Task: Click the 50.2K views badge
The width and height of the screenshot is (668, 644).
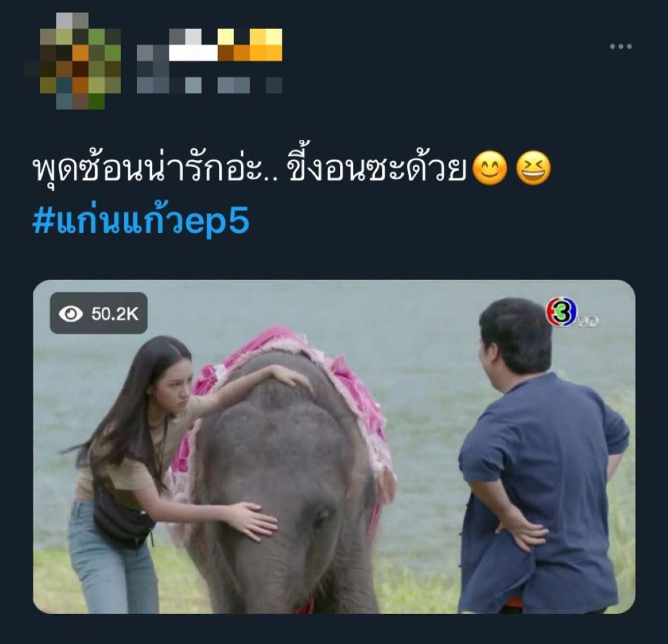Action: (x=99, y=313)
